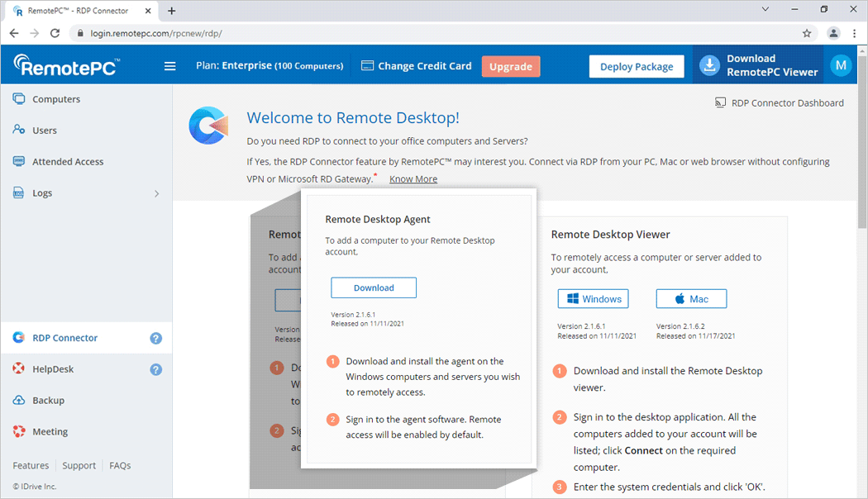Click the HelpDesk lifebuoy icon
The width and height of the screenshot is (868, 499).
19,369
